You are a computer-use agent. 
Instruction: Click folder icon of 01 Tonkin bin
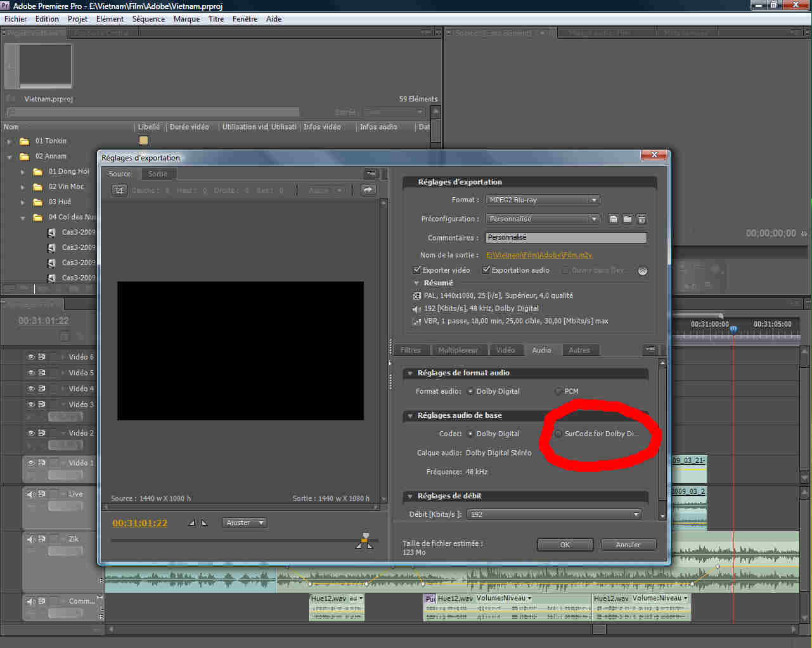[x=25, y=141]
